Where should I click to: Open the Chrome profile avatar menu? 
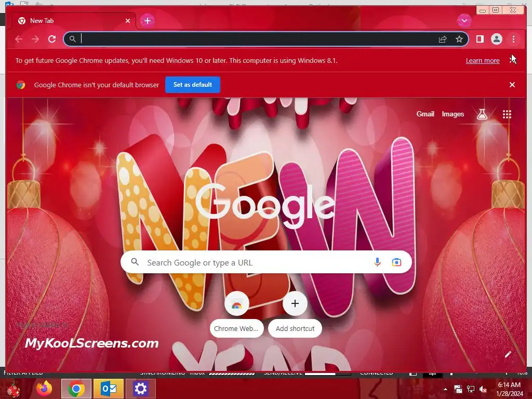[x=496, y=39]
